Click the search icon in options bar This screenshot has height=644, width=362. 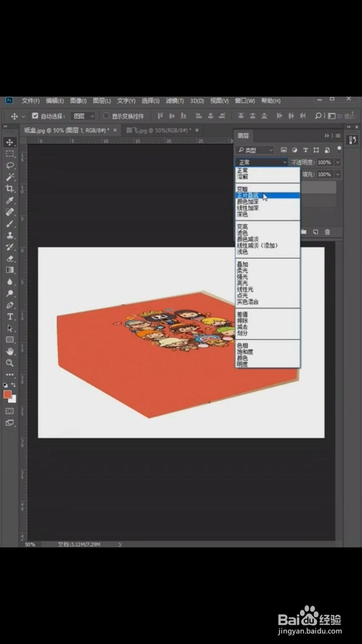[318, 116]
